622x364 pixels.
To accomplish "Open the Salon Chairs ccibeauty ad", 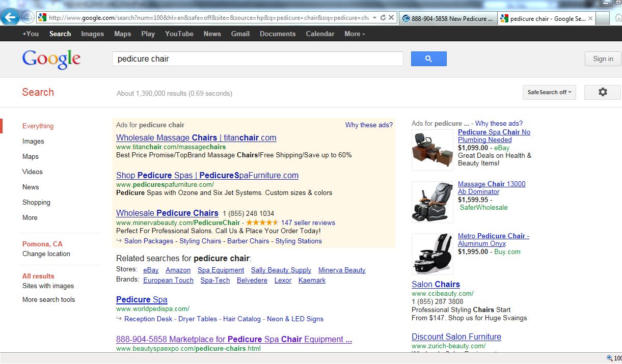I will [x=436, y=284].
